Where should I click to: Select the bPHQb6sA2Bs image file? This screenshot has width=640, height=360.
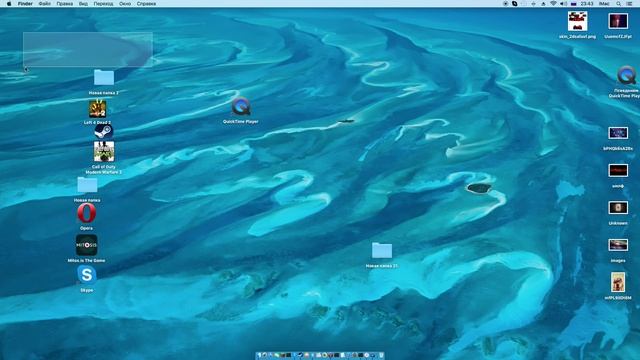coord(618,133)
